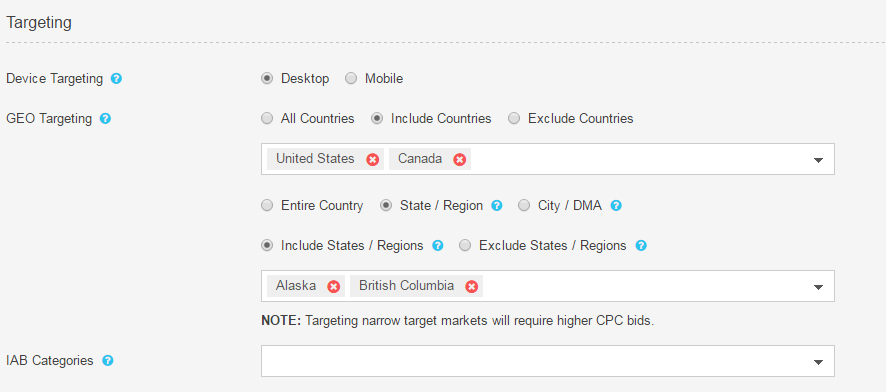This screenshot has height=392, width=886.
Task: Choose the Exclude Countries radio option
Action: (514, 119)
